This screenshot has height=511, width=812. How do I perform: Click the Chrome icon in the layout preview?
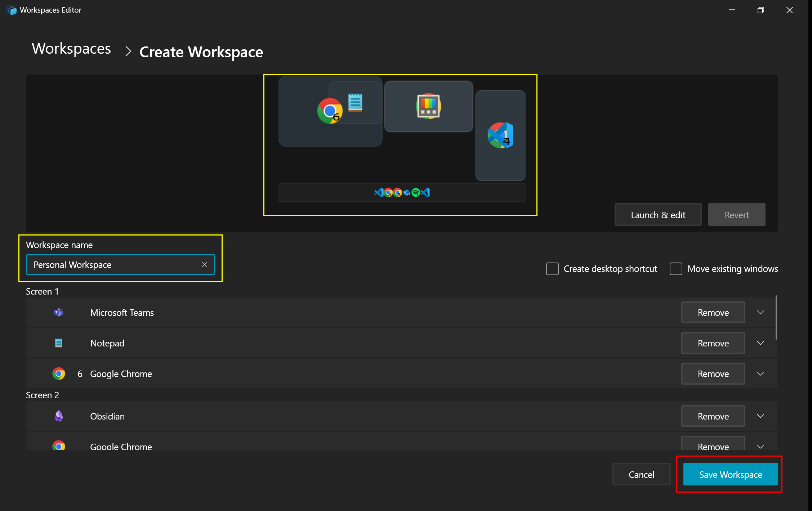pyautogui.click(x=330, y=111)
